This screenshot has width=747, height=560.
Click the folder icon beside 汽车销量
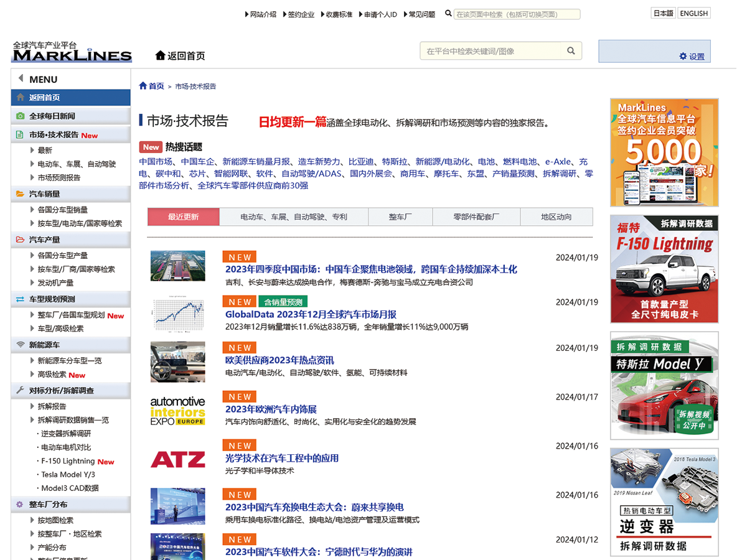tap(20, 194)
